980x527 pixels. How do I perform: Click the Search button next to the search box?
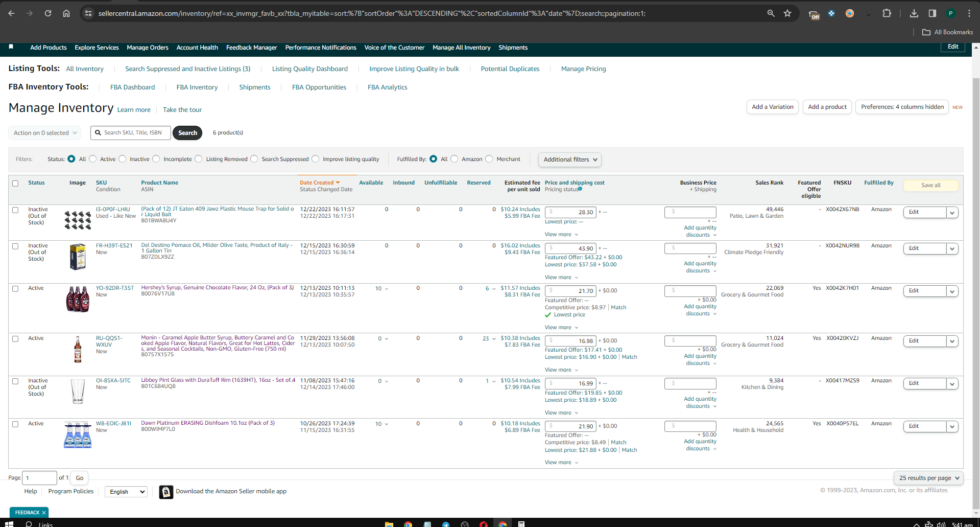[187, 133]
